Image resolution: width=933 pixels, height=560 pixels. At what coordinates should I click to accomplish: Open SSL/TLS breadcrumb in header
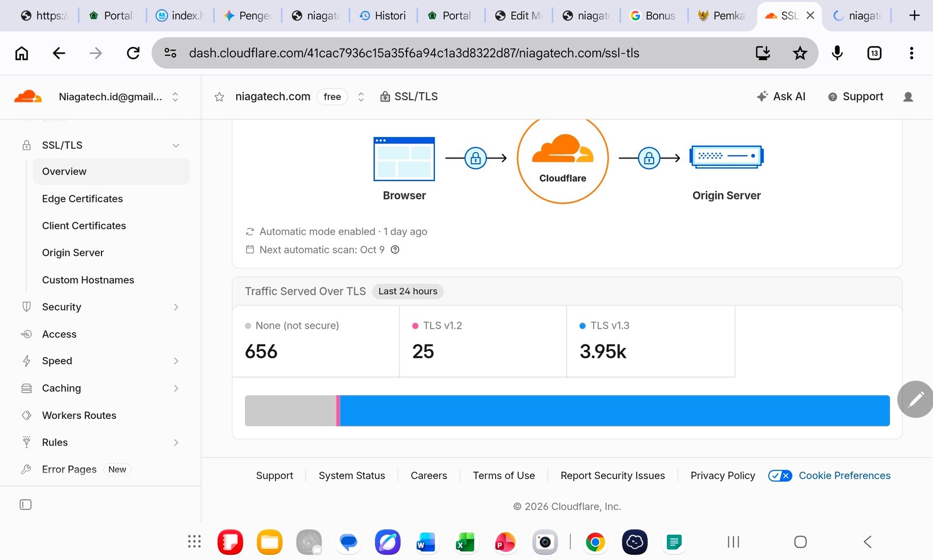[x=409, y=97]
